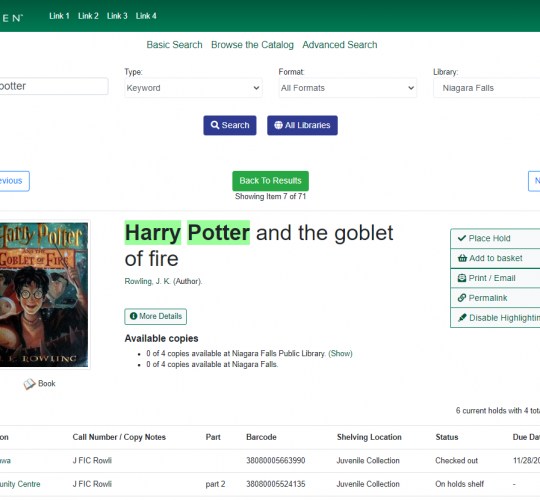Open the Library dropdown showing Niagara Falls
The width and height of the screenshot is (540, 500).
coord(486,88)
